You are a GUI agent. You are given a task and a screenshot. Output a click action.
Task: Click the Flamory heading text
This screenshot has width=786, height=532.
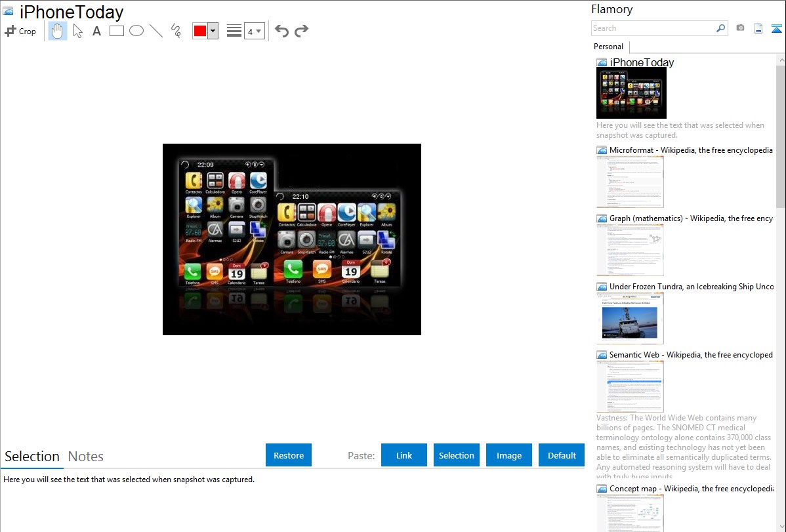click(x=612, y=9)
